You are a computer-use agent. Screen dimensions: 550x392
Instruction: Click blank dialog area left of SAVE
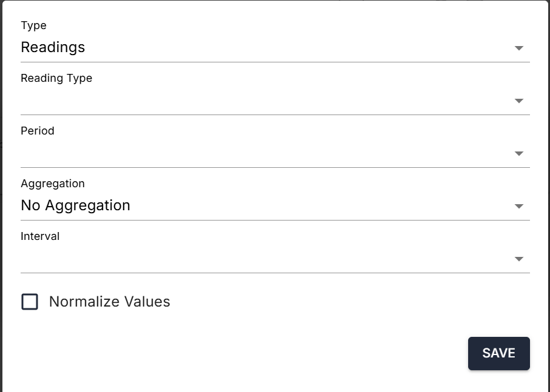click(x=243, y=353)
